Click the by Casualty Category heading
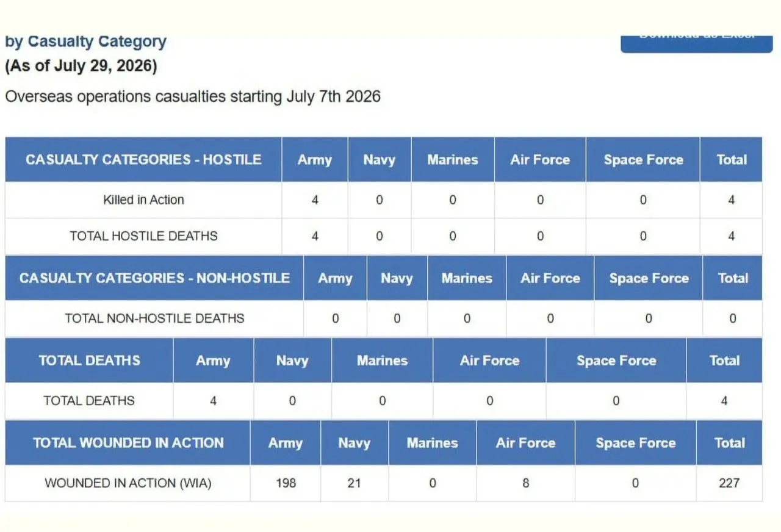The width and height of the screenshot is (781, 532). (85, 42)
